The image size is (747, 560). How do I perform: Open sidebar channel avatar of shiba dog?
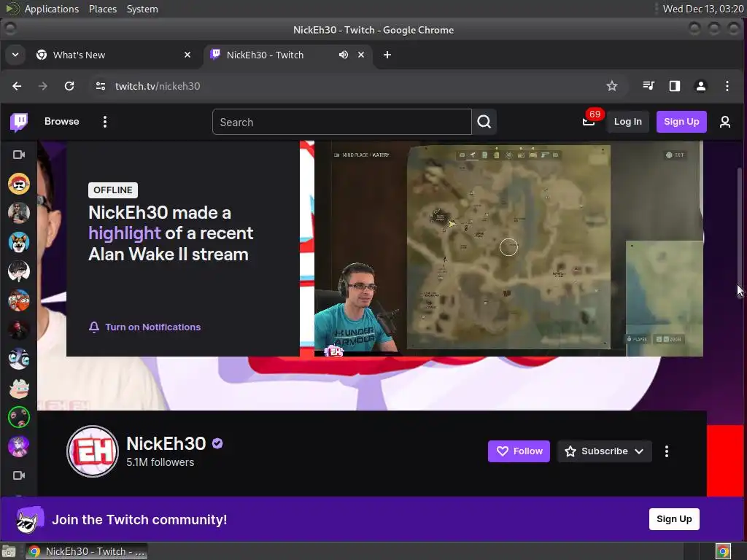tap(19, 242)
